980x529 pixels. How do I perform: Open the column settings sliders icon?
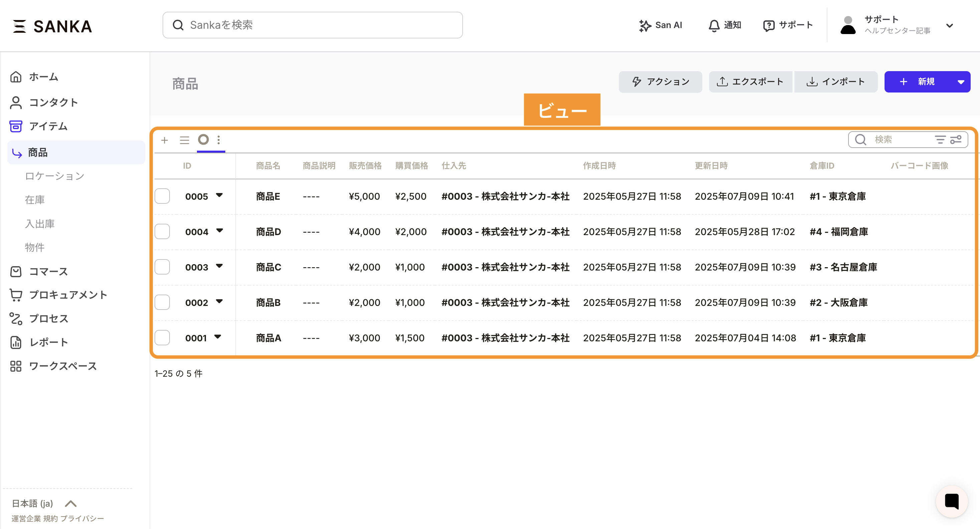click(956, 140)
